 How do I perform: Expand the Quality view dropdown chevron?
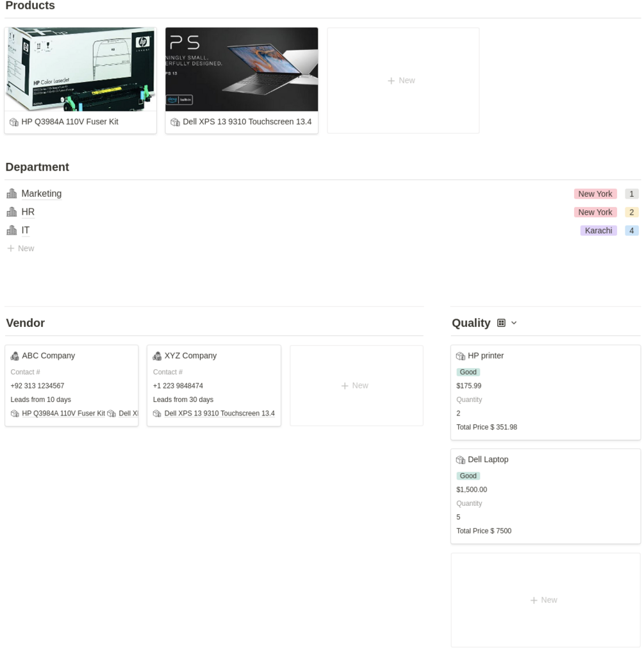[x=514, y=323]
